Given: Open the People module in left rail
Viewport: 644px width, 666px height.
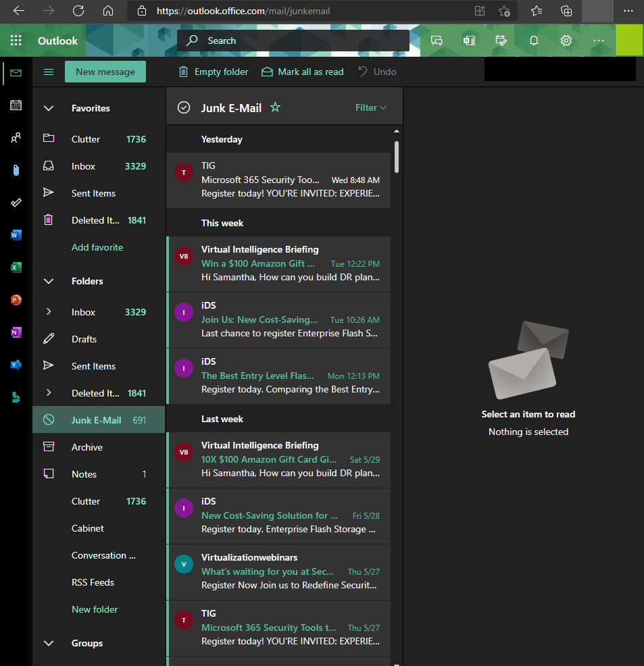Looking at the screenshot, I should (16, 138).
